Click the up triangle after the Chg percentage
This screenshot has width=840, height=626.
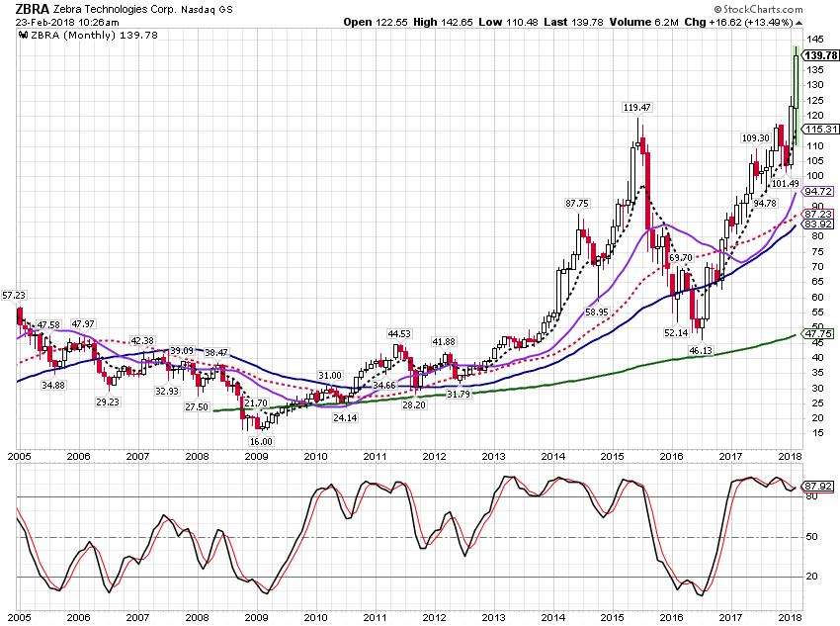tap(799, 23)
